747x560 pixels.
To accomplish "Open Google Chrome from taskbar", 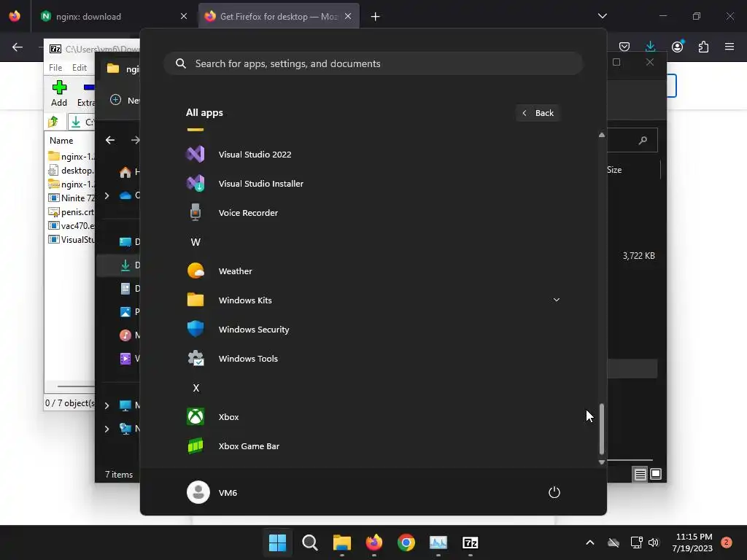I will pyautogui.click(x=406, y=542).
